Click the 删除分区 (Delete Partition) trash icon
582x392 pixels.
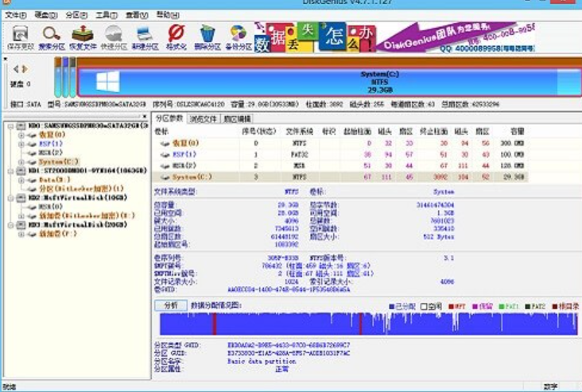click(208, 37)
